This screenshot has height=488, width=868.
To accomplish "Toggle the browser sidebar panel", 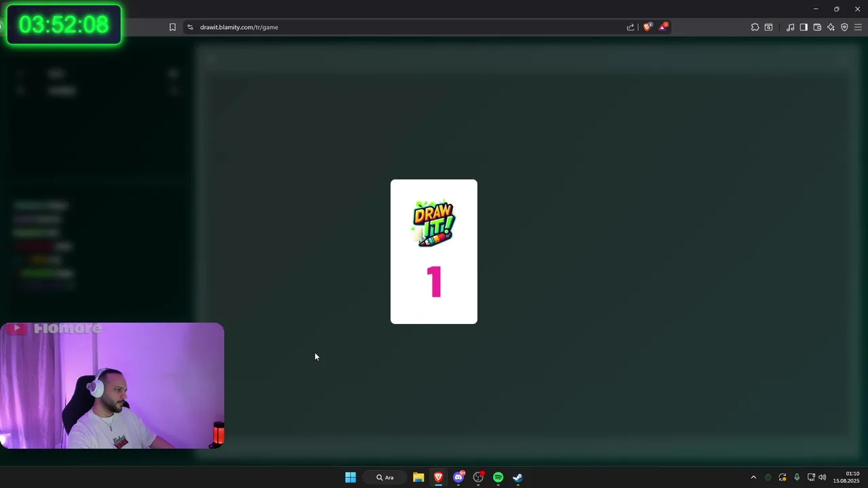I will 804,27.
